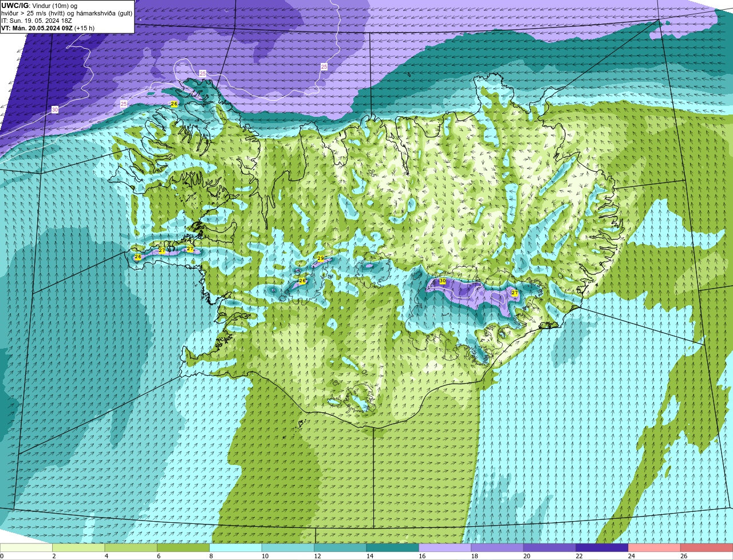Click the legend scale number 2
Screen dimensions: 733x560
point(54,555)
